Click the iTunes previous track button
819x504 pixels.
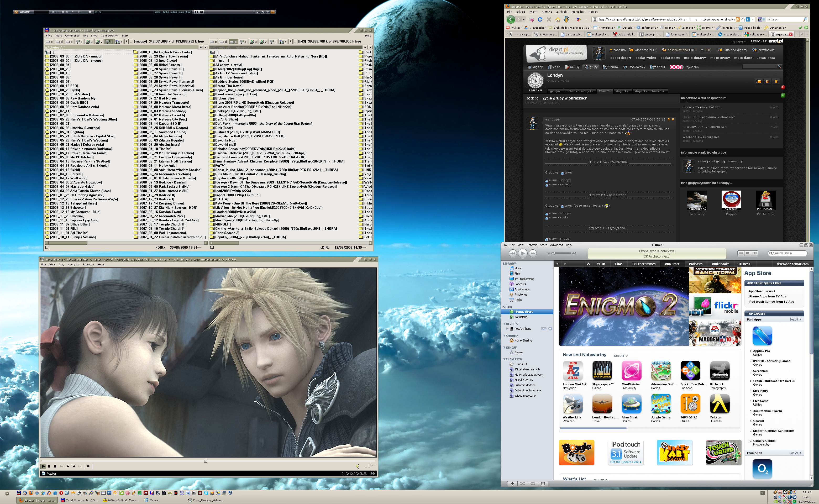tap(512, 253)
